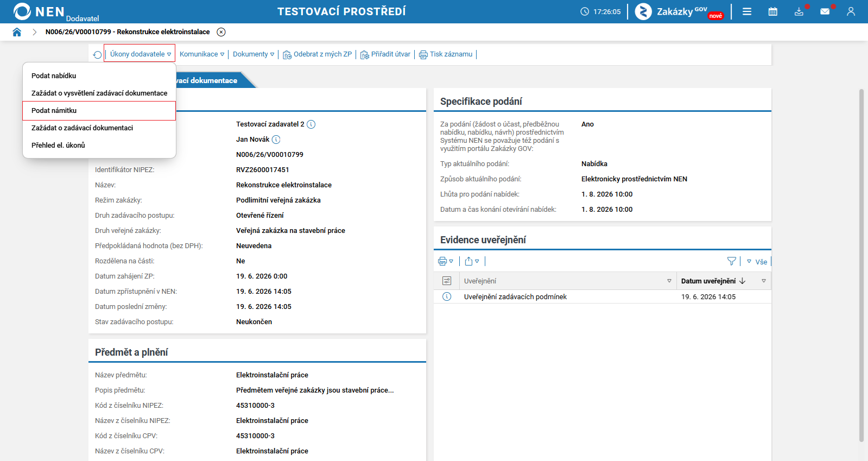The height and width of the screenshot is (461, 868).
Task: Expand the Komunikace dropdown
Action: click(202, 54)
